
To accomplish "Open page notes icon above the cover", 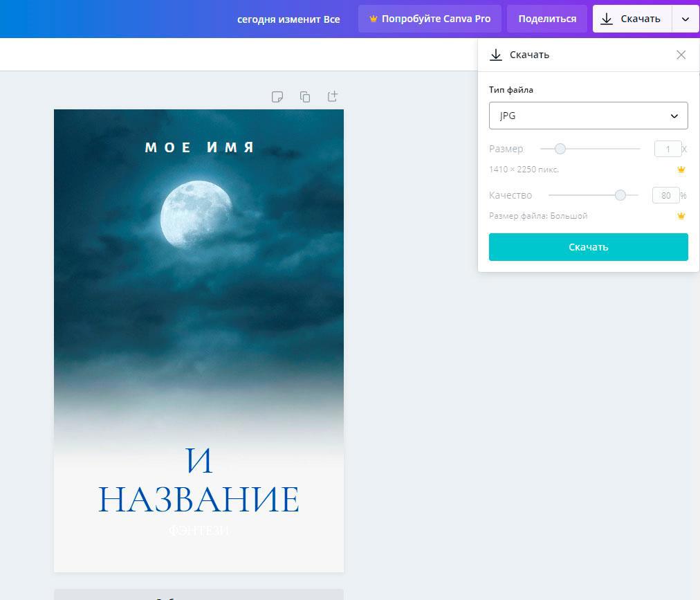I will pos(277,97).
